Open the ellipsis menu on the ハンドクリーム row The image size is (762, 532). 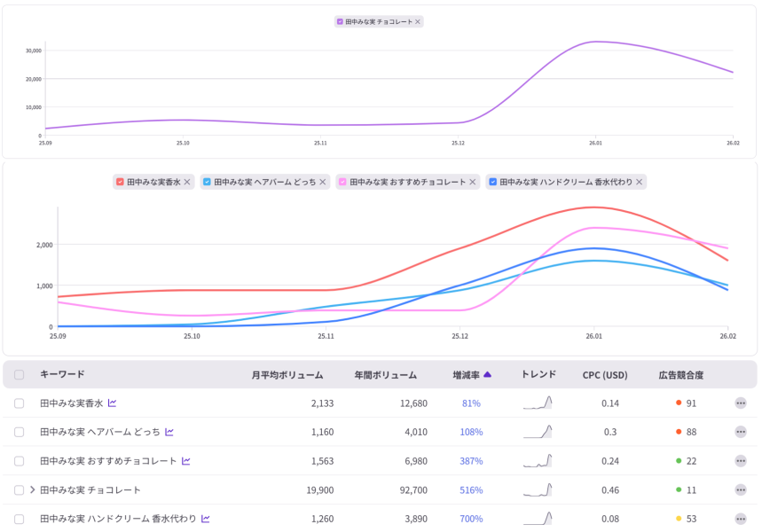[741, 518]
